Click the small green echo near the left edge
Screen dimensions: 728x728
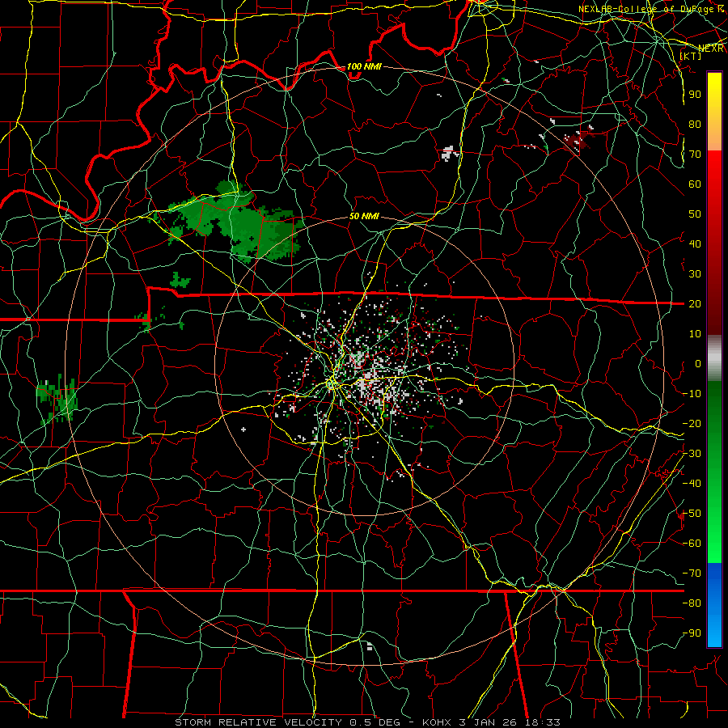click(57, 400)
